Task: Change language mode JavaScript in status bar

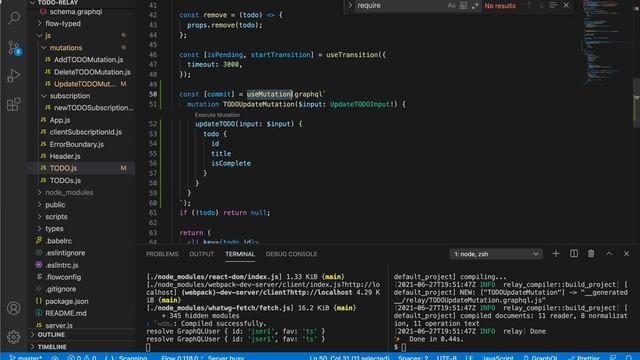Action: [498, 357]
